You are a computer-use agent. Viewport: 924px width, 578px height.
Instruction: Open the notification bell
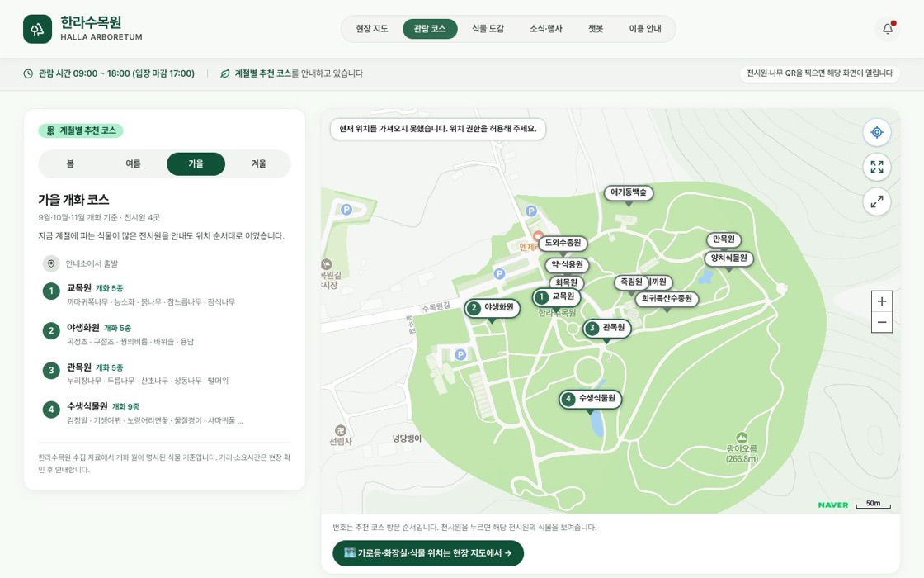point(888,28)
